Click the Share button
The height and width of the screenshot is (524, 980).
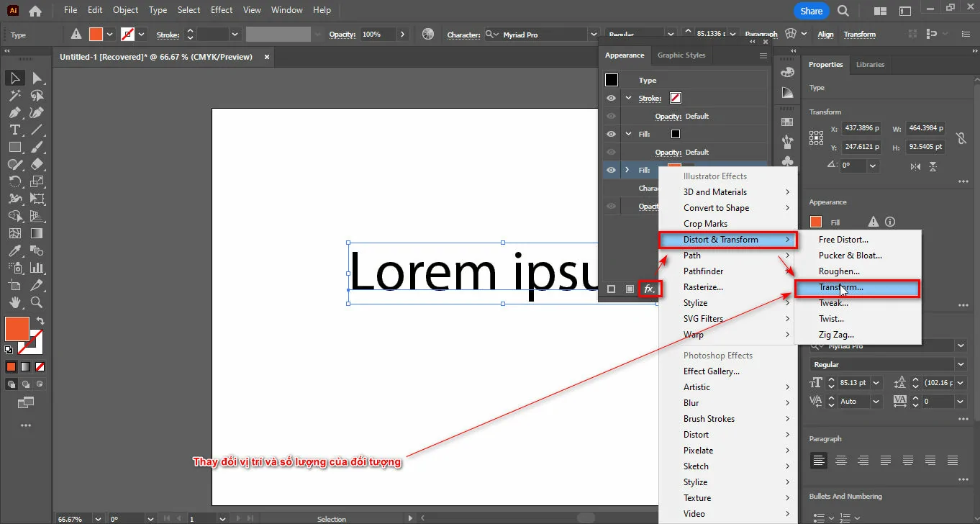(x=811, y=11)
